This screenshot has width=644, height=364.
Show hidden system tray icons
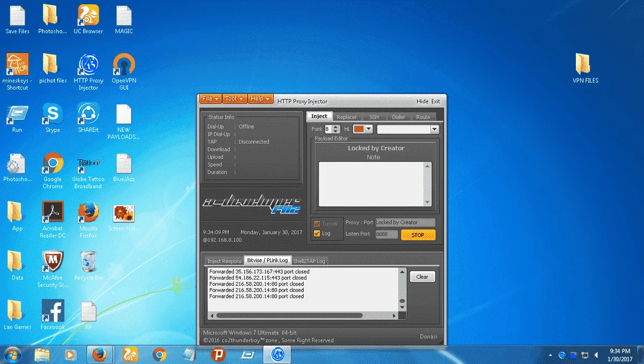click(x=551, y=355)
